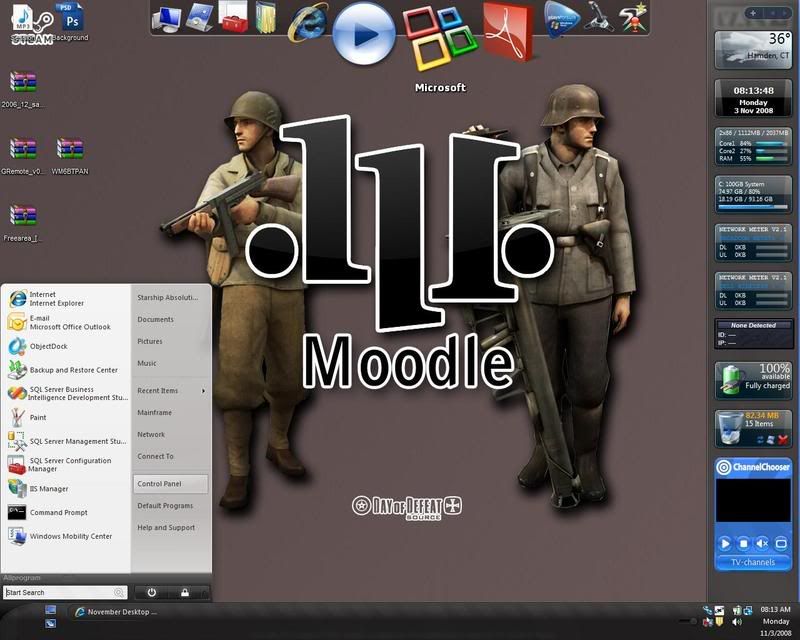Show All programs list

click(22, 578)
